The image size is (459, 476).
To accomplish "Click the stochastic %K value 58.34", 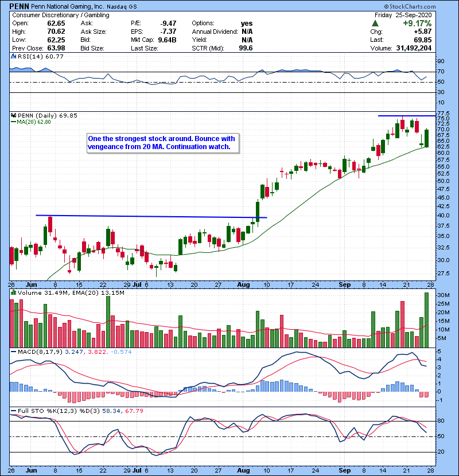I will pos(111,411).
